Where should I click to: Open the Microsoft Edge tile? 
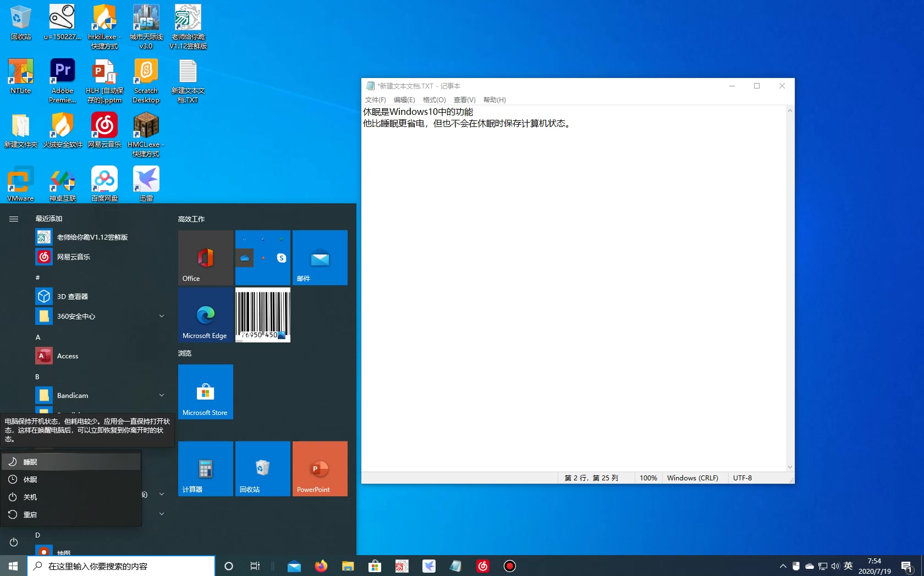point(205,315)
